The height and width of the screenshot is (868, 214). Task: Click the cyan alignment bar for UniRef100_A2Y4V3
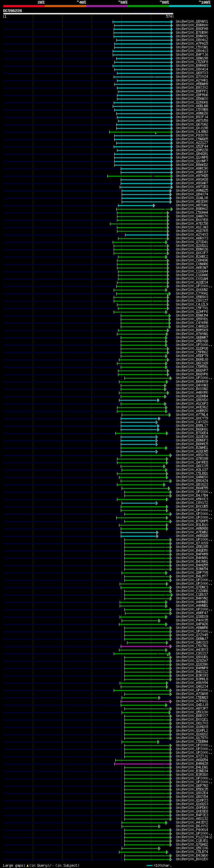pos(147,235)
